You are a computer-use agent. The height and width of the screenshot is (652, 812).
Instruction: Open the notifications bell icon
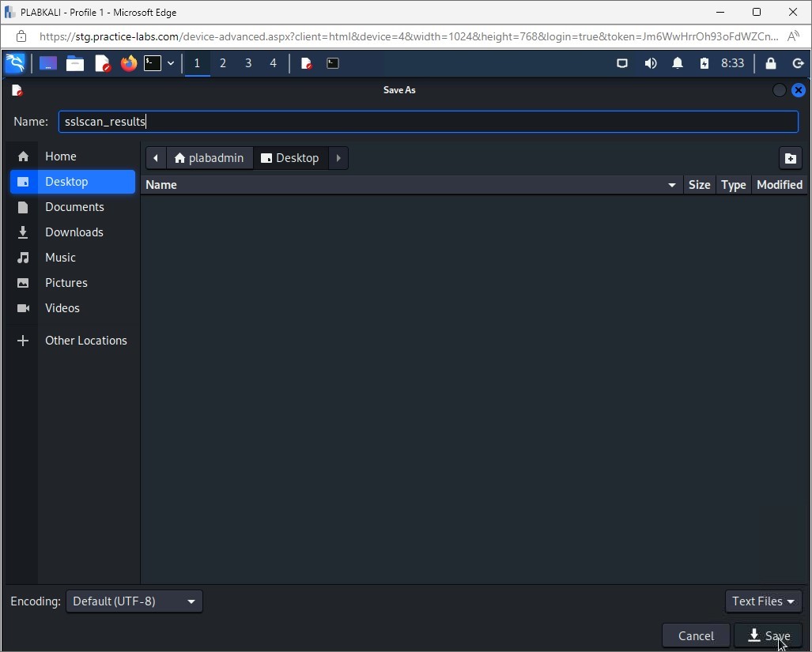(677, 63)
